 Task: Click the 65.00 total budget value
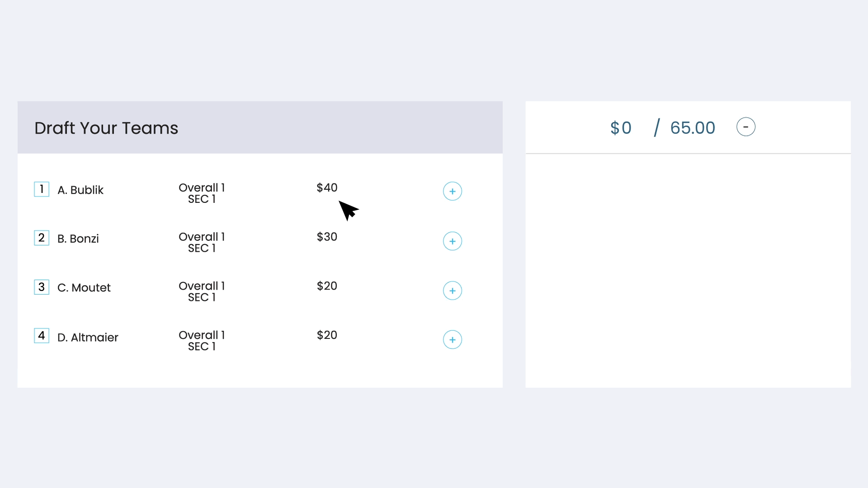pos(693,128)
